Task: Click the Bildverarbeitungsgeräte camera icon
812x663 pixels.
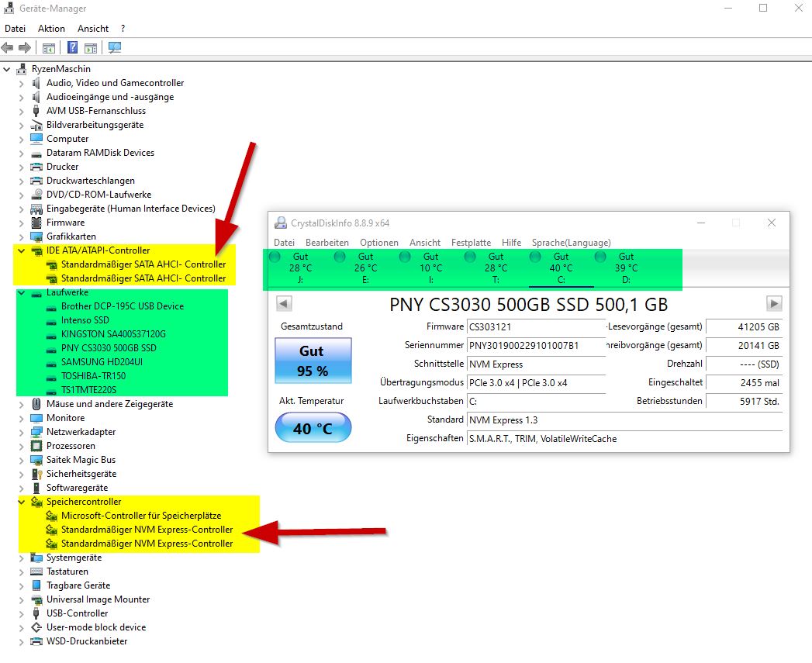Action: tap(36, 125)
